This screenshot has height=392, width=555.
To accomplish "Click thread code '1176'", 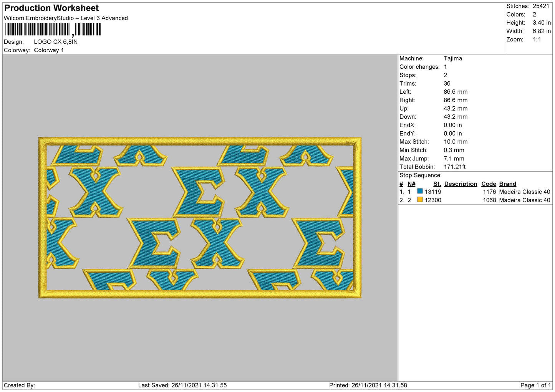I will point(490,192).
